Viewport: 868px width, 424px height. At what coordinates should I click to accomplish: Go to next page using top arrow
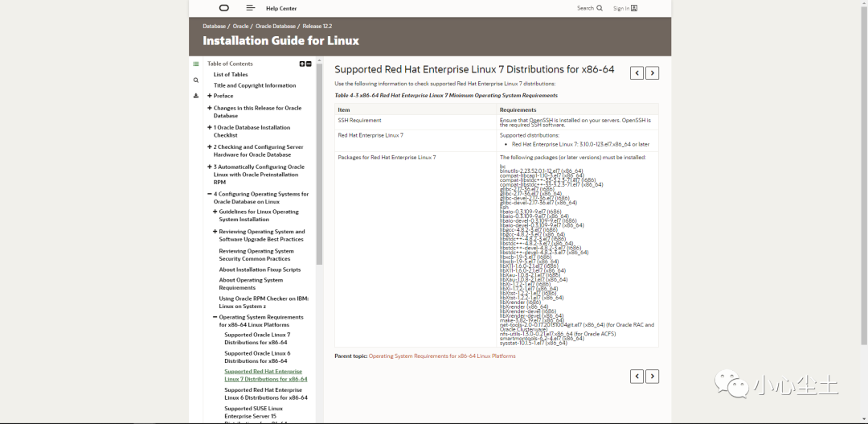652,72
